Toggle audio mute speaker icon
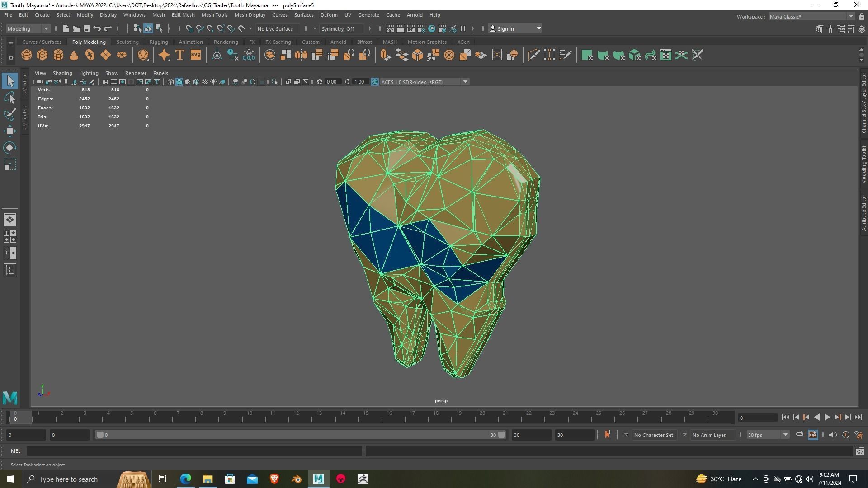The image size is (868, 488). [x=833, y=435]
